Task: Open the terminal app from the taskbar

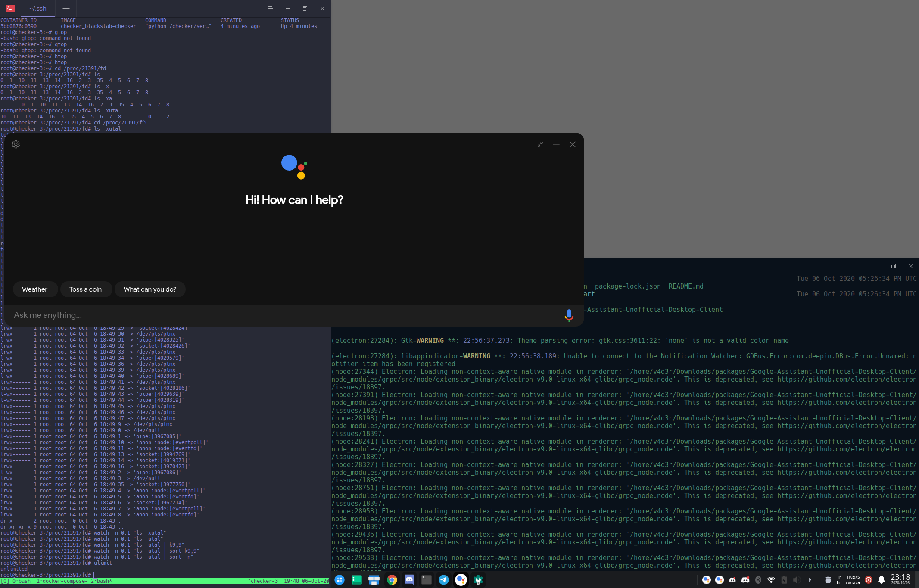Action: pos(426,580)
